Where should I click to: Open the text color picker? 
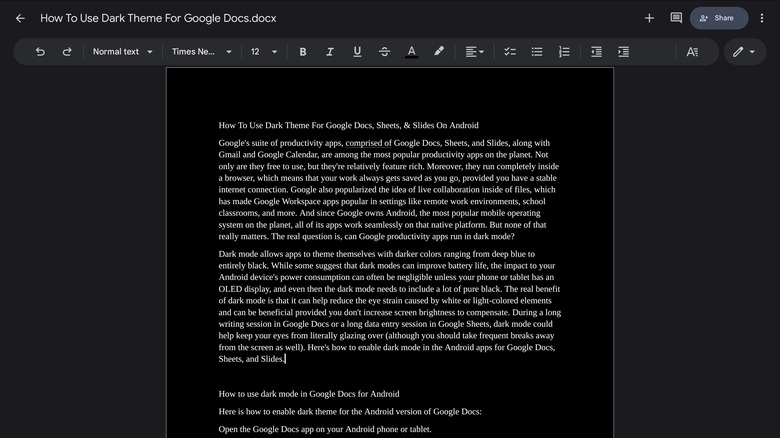(411, 52)
